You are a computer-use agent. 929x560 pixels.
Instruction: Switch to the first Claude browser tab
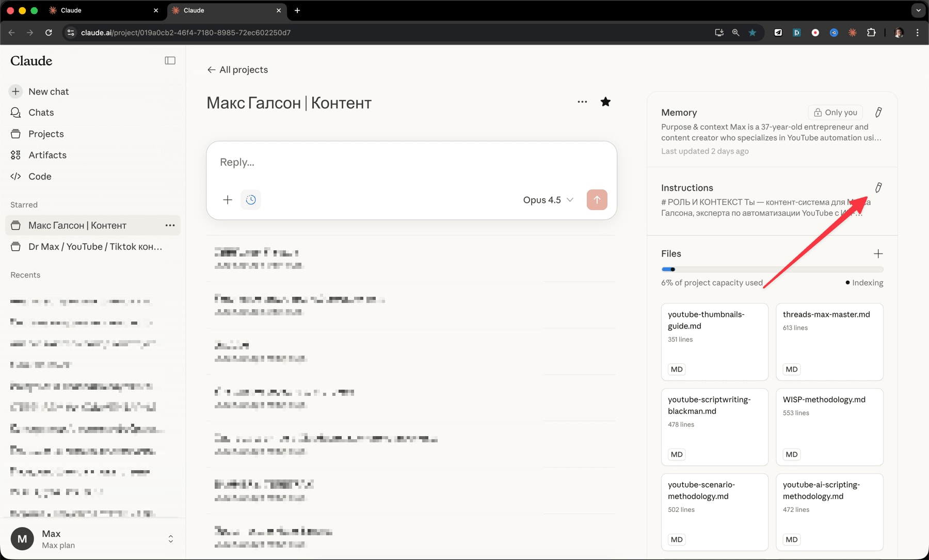pyautogui.click(x=103, y=10)
